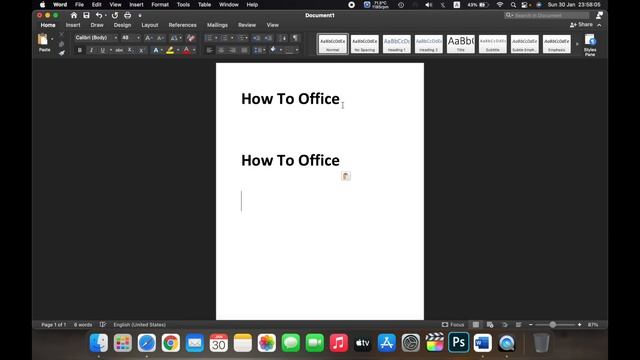The width and height of the screenshot is (640, 360).
Task: Adjust the zoom slider handle
Action: point(553,325)
